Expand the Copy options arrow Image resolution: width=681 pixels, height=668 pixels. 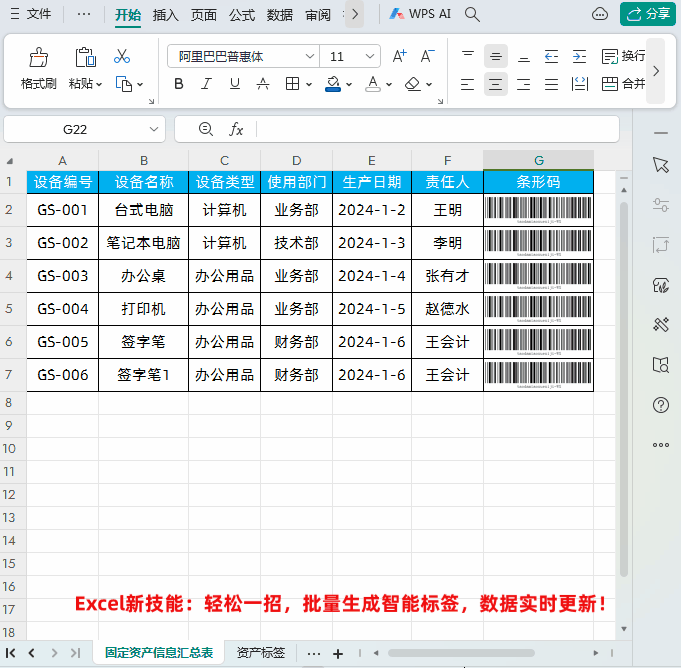[x=140, y=84]
